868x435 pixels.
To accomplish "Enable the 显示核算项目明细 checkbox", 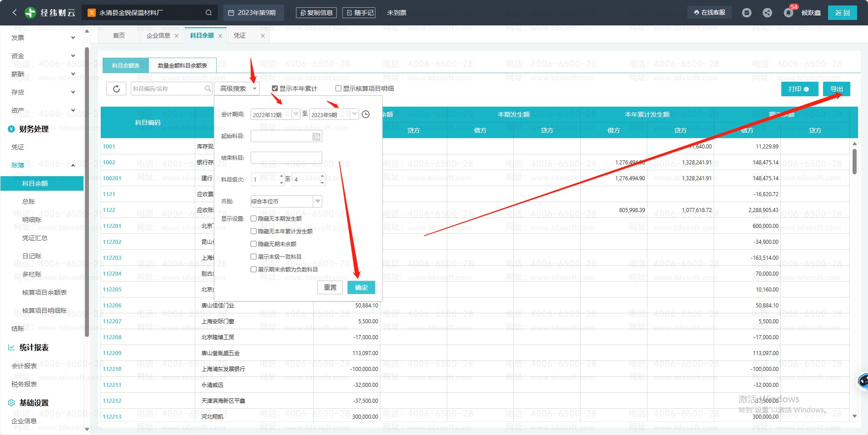I will point(338,89).
